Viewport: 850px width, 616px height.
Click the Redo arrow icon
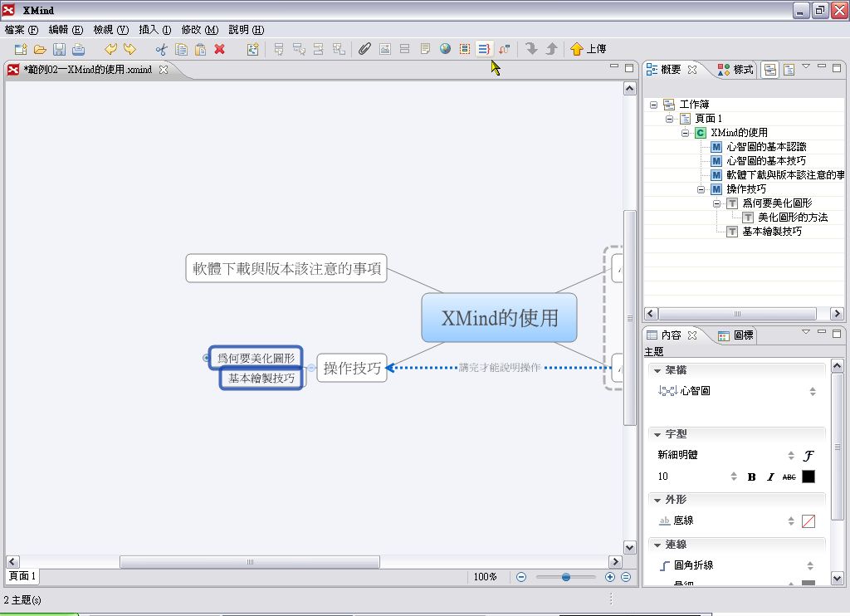pos(129,49)
